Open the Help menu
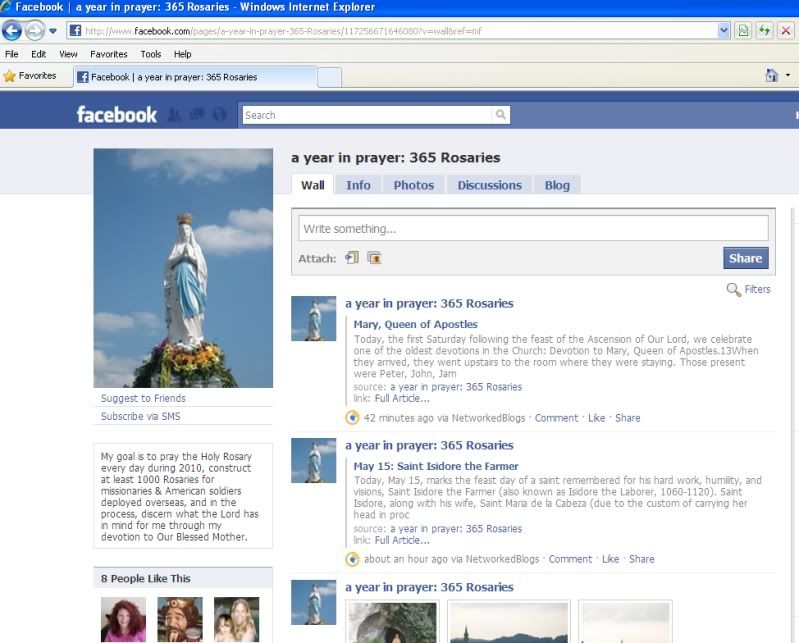Viewport: 799px width, 643px height. [x=182, y=54]
